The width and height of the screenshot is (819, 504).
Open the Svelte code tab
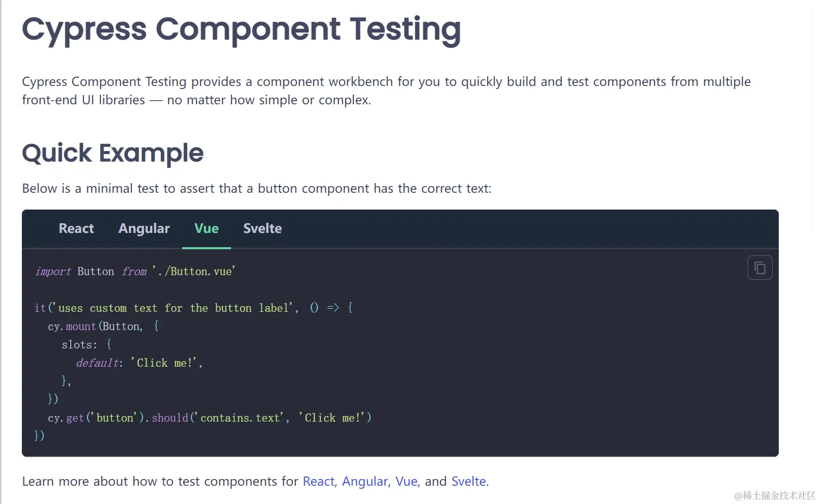tap(263, 228)
